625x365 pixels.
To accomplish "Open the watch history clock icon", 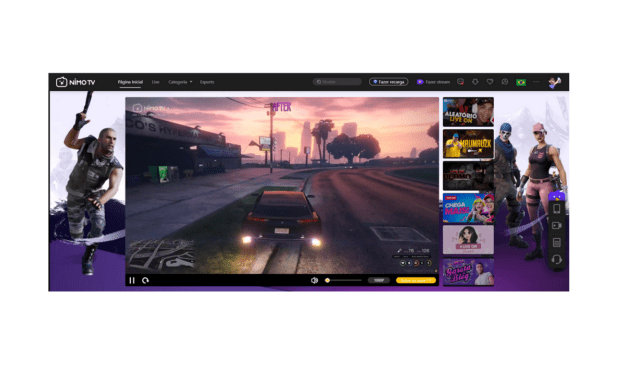I will [505, 82].
